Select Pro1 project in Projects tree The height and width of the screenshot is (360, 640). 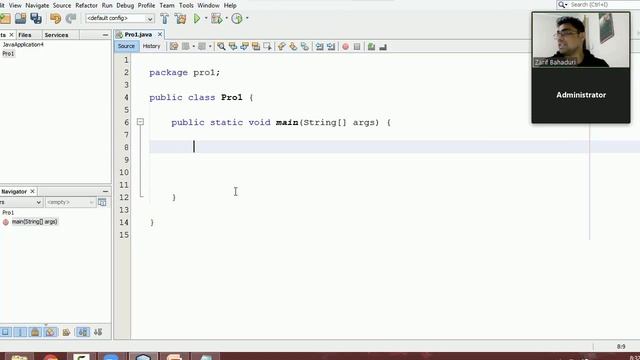click(x=8, y=53)
